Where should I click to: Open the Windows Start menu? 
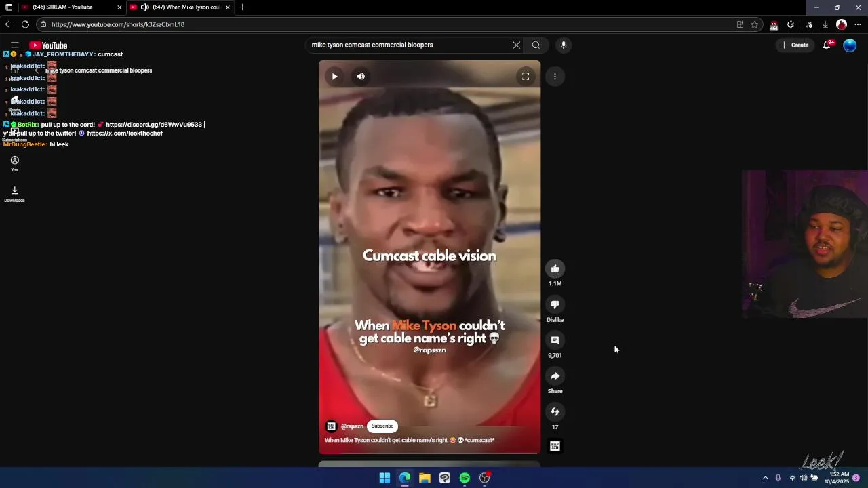point(384,478)
